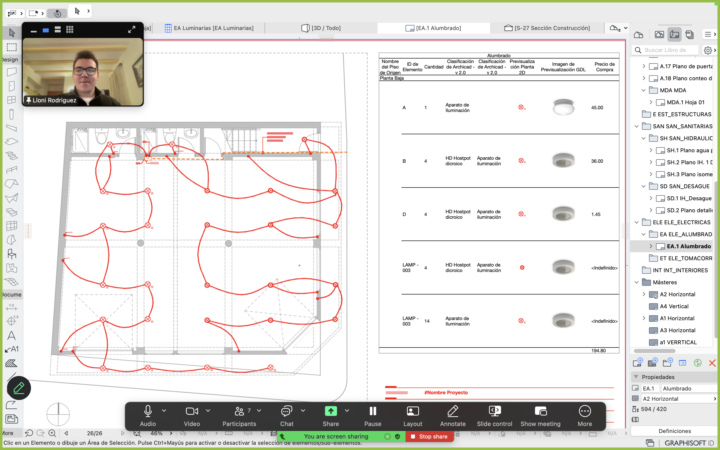The height and width of the screenshot is (450, 720).
Task: Open Zoom audio options arrow
Action: 164,411
